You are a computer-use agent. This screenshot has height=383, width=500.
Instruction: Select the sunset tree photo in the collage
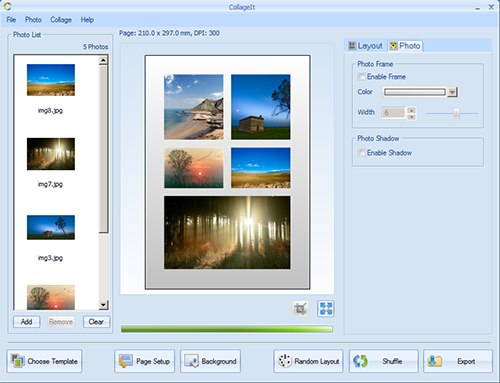point(194,168)
